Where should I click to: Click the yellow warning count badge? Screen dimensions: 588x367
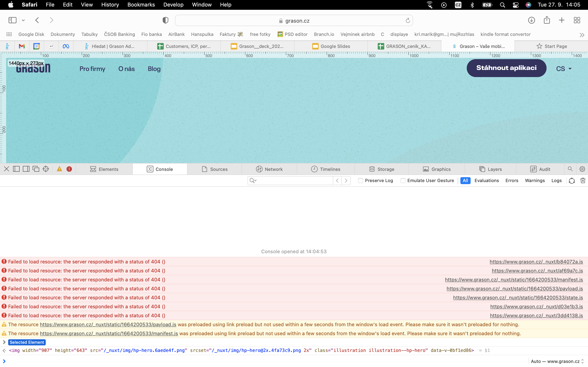[x=59, y=169]
